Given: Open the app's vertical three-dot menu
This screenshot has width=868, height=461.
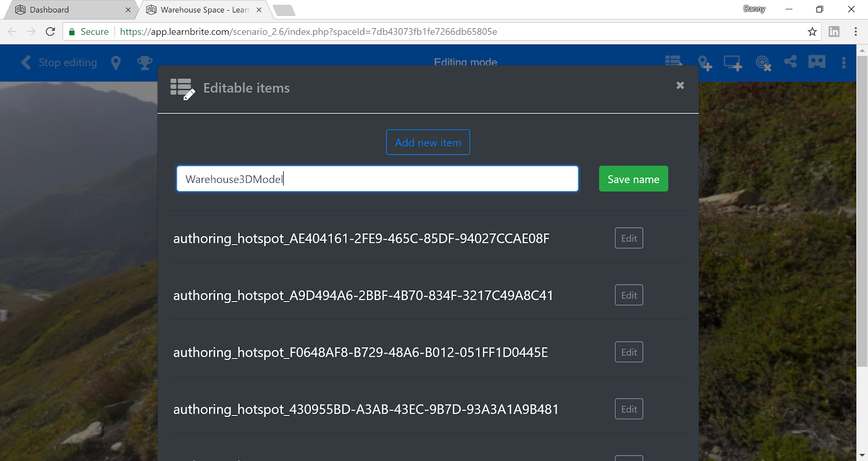Looking at the screenshot, I should point(844,63).
